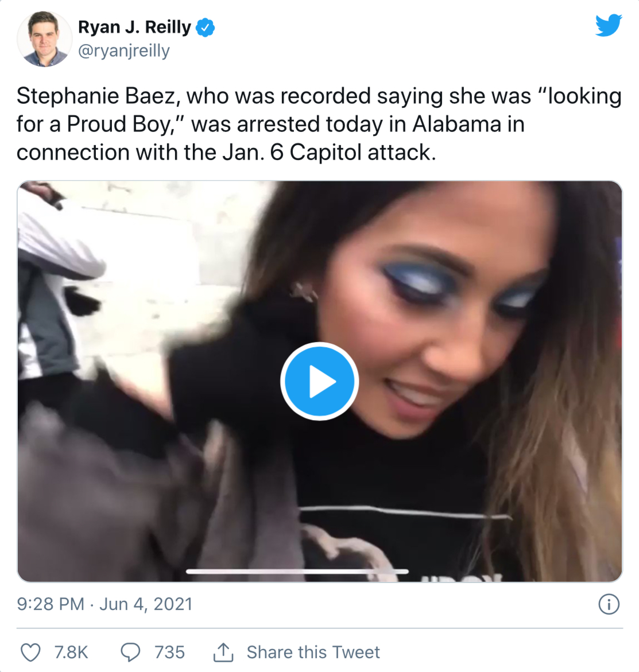639x672 pixels.
Task: Click the Share this Tweet link
Action: [x=313, y=652]
